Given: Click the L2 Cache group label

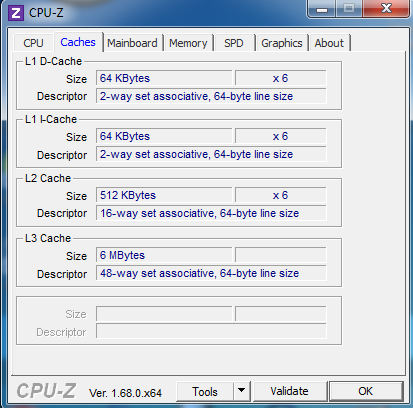Looking at the screenshot, I should coord(48,178).
